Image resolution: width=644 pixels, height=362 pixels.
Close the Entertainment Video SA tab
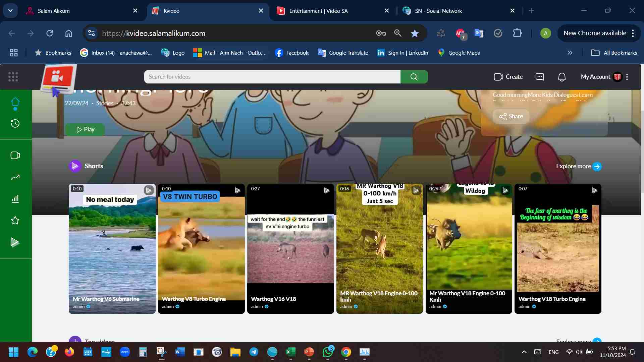[386, 11]
